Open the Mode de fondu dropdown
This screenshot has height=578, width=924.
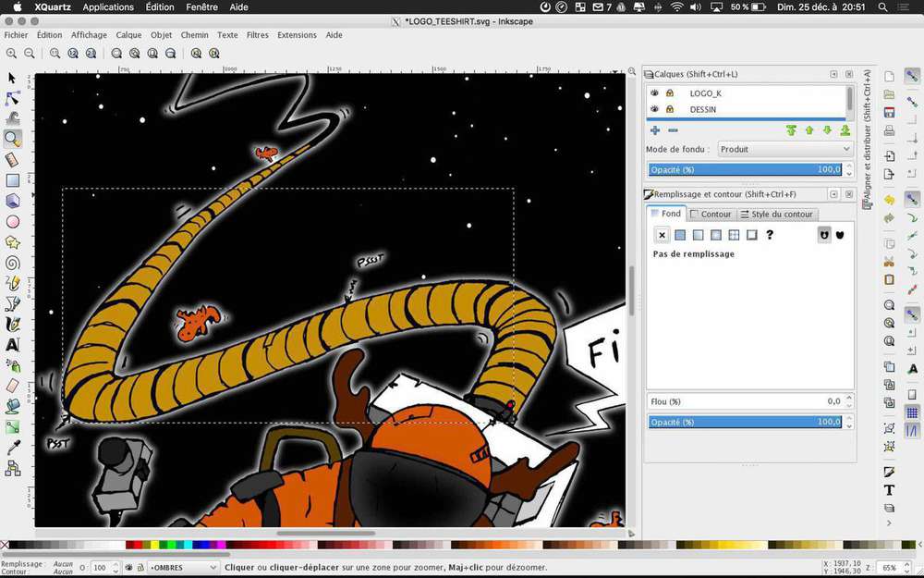[784, 149]
